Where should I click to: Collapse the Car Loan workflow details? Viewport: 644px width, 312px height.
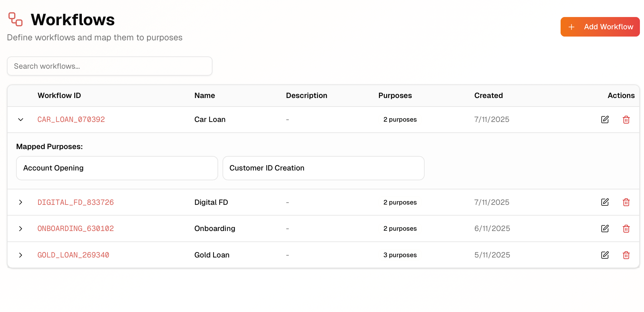click(21, 119)
